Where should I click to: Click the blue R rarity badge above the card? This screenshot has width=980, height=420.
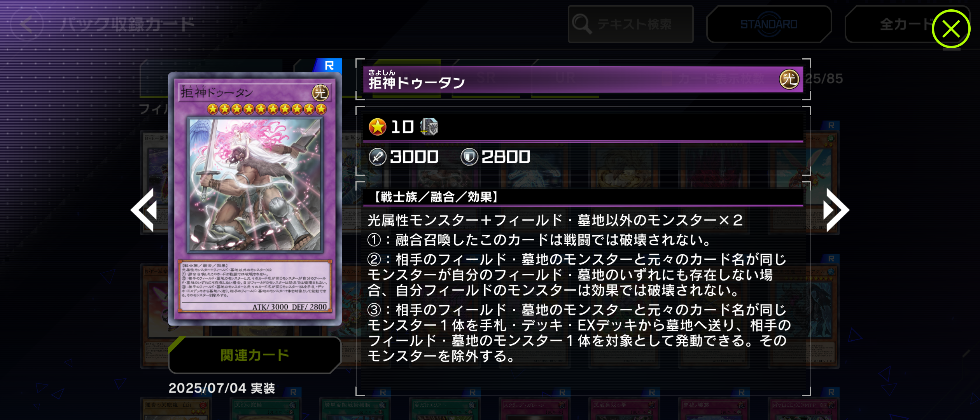click(x=329, y=65)
